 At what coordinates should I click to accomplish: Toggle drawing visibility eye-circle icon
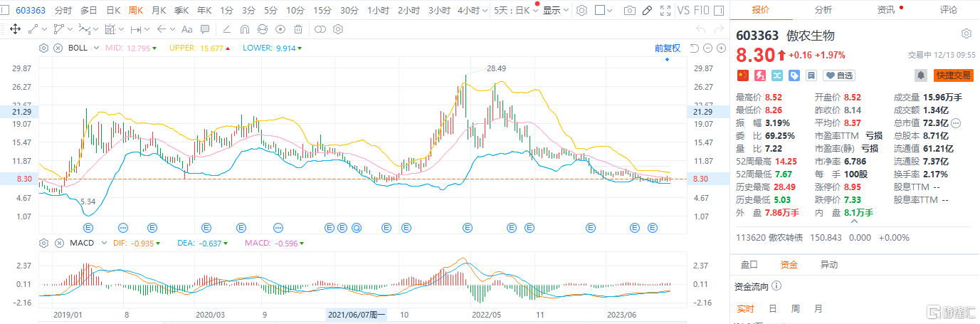(280, 29)
